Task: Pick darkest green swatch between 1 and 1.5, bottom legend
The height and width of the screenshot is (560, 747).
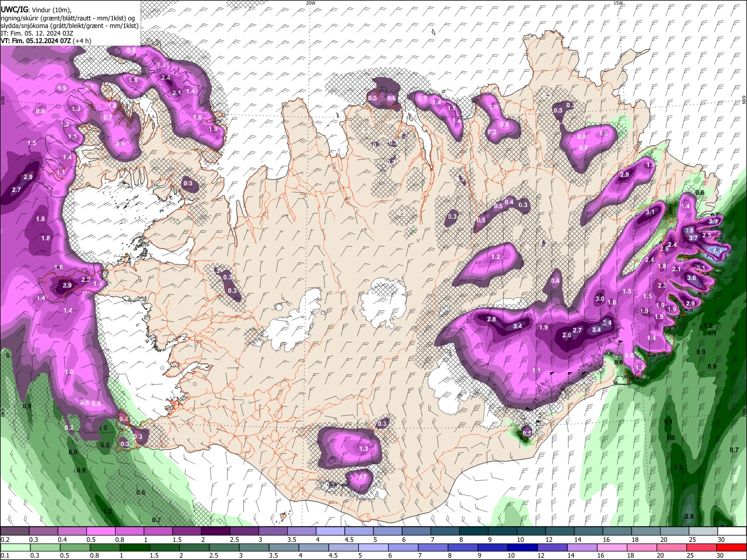Action: [x=135, y=548]
